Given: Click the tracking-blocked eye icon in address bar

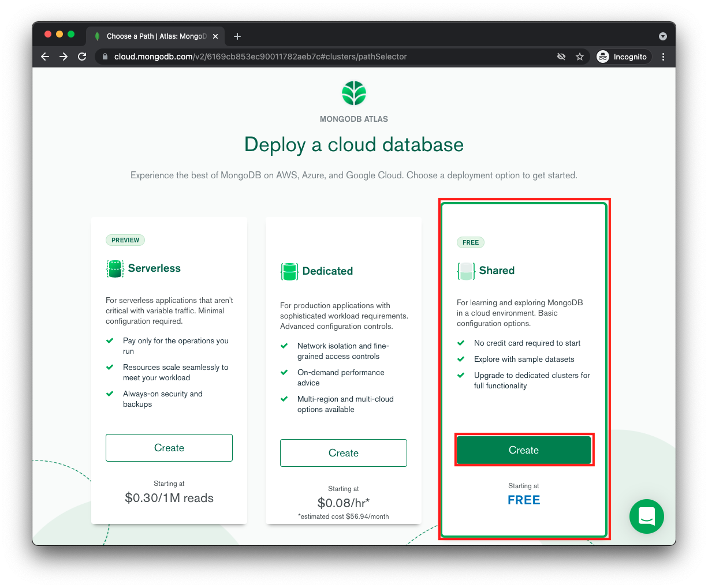Looking at the screenshot, I should click(561, 57).
